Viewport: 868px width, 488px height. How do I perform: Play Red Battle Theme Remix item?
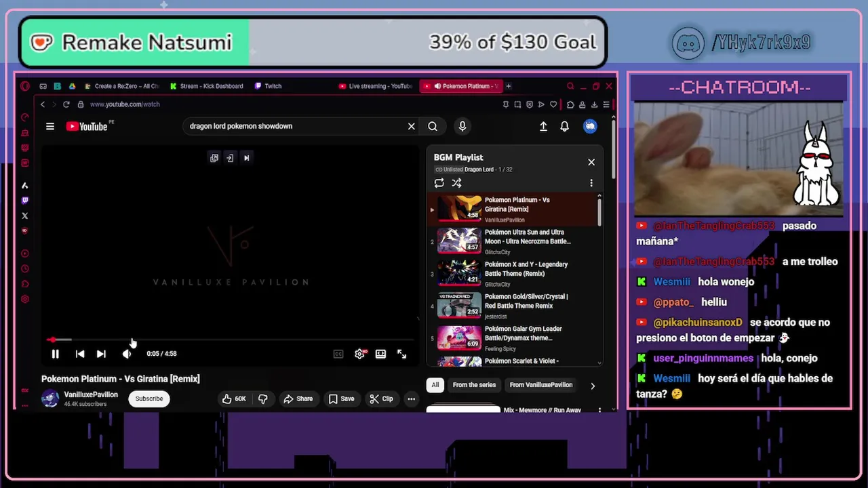click(x=512, y=306)
